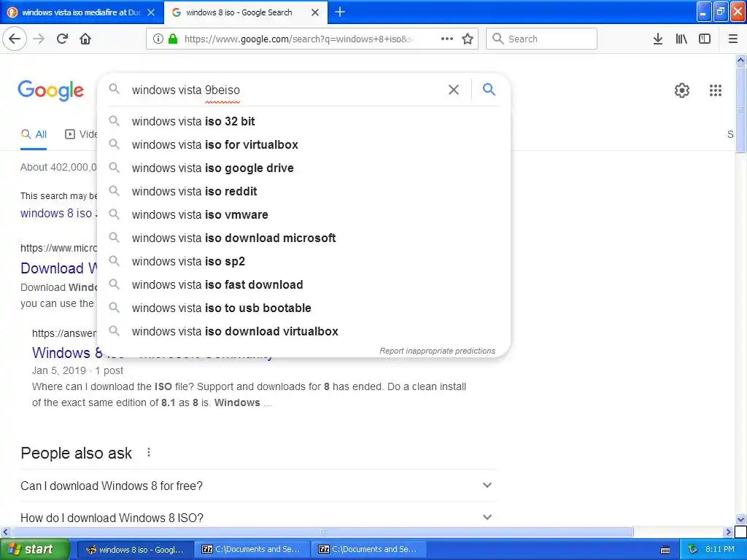The width and height of the screenshot is (747, 560).
Task: Choose suggestion iso fast download
Action: 303,284
